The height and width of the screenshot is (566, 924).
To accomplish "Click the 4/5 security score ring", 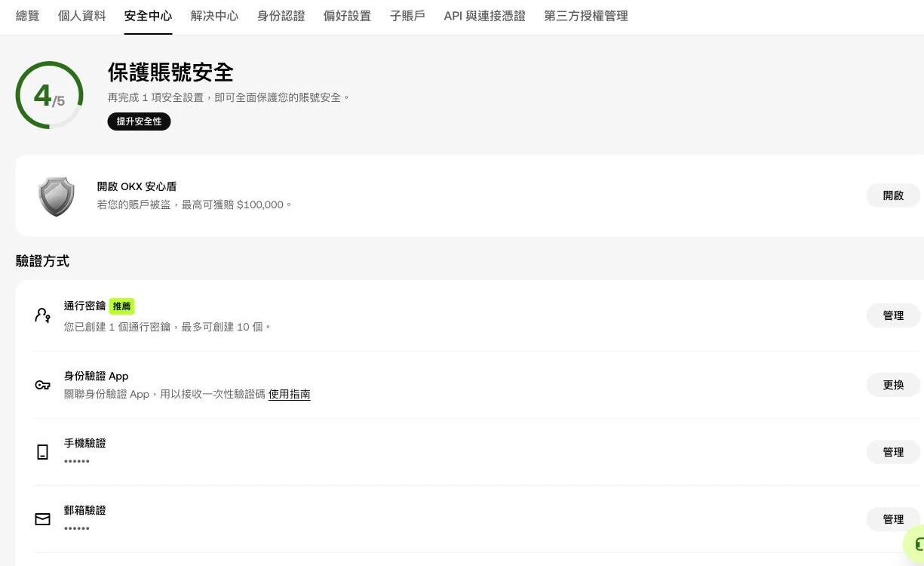I will click(x=50, y=95).
